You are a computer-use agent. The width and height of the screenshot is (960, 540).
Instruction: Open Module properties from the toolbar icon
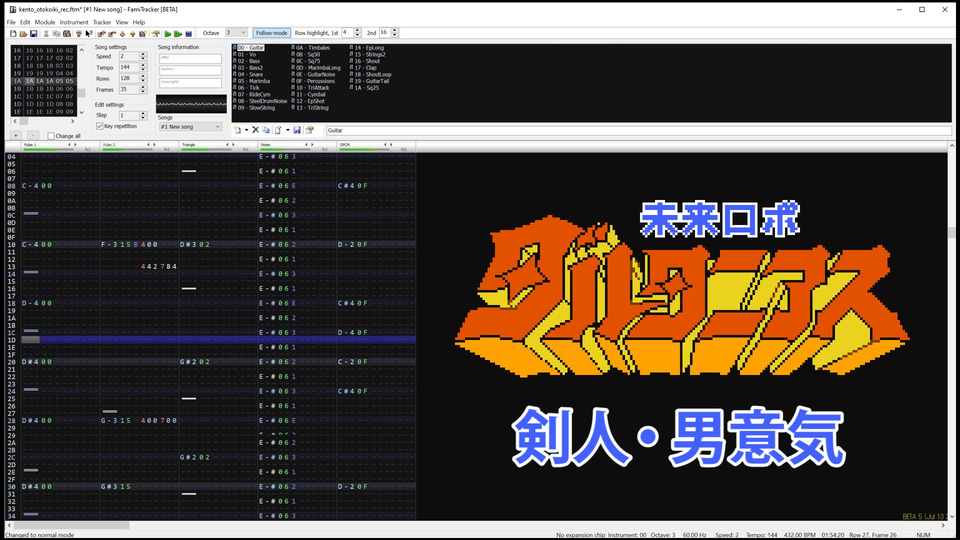pos(156,34)
